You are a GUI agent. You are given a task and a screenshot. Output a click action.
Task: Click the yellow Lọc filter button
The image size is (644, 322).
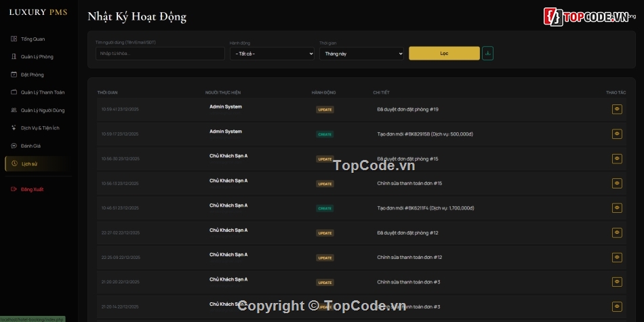[x=444, y=54]
